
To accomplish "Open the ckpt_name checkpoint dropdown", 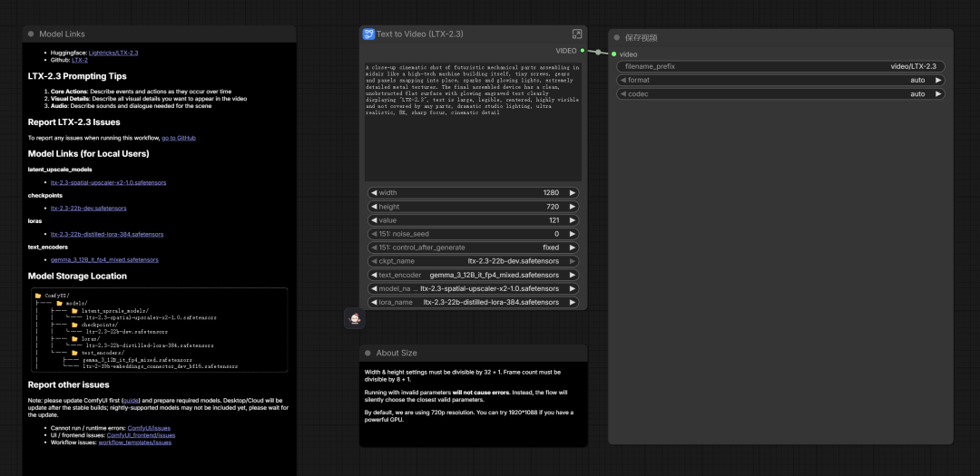I will (473, 261).
